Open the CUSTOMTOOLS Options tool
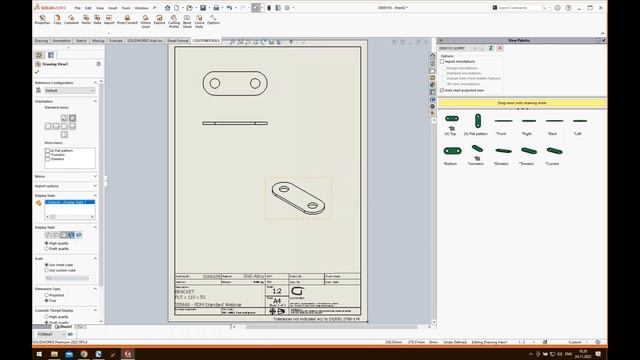 pos(213,20)
